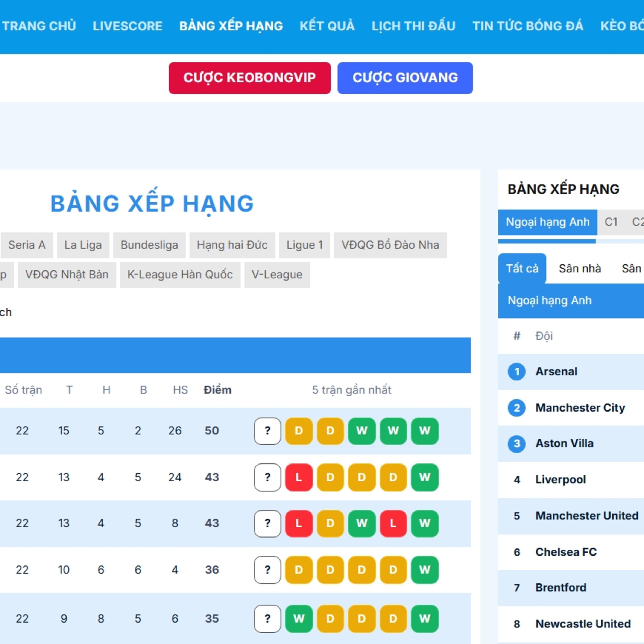The width and height of the screenshot is (644, 644).
Task: Click points value 36 in table
Action: point(212,570)
